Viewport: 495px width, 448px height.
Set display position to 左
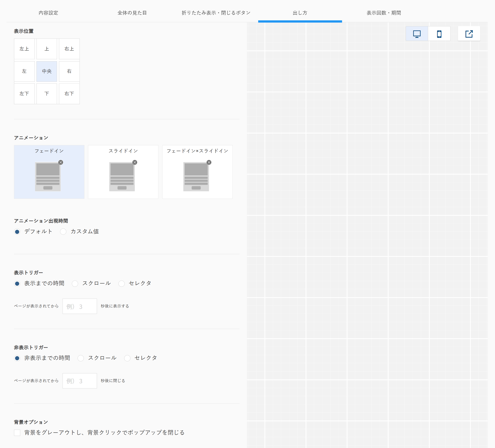pos(24,71)
